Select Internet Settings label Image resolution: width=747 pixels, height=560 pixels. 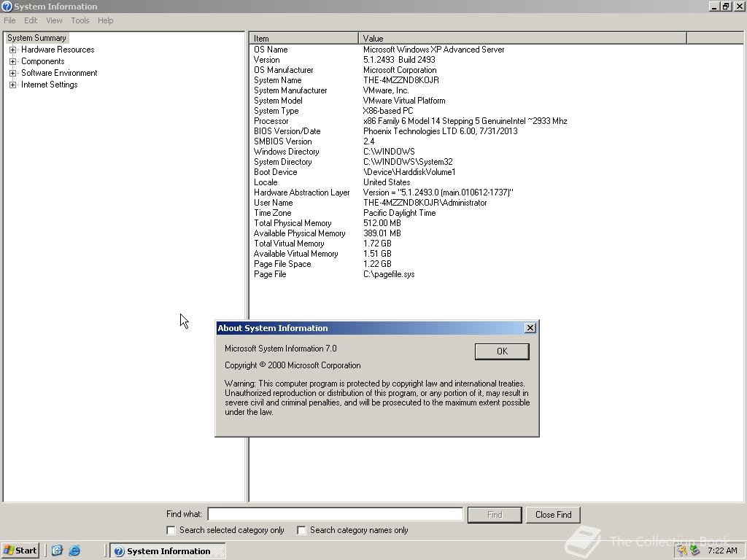tap(49, 85)
